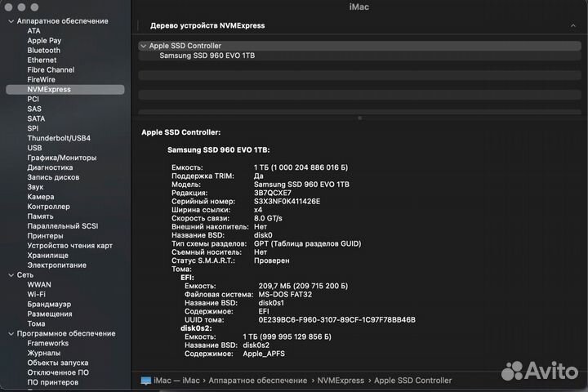Open the Принтеры entry

pyautogui.click(x=45, y=235)
